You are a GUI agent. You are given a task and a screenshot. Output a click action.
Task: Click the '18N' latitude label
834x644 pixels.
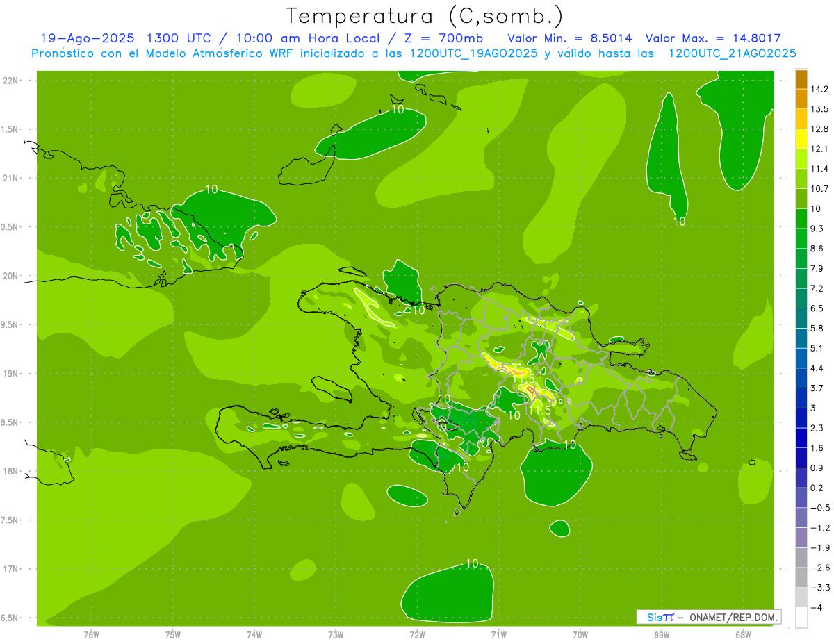tap(10, 472)
